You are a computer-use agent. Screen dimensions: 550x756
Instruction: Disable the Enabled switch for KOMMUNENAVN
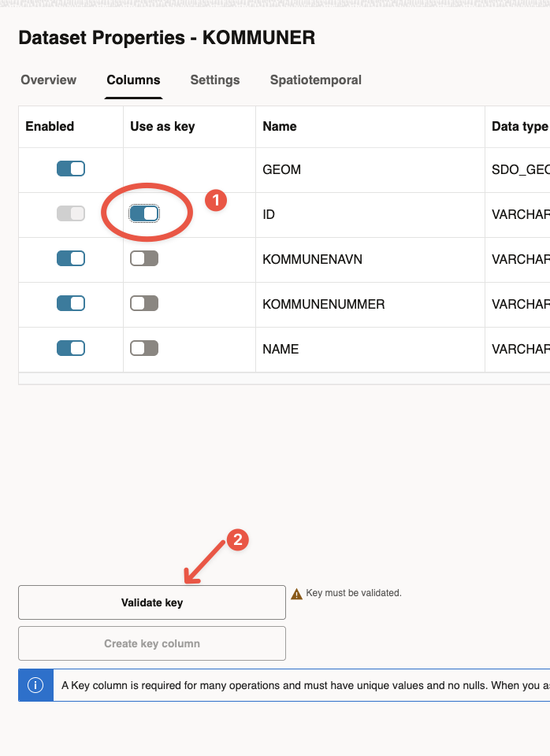click(x=71, y=258)
